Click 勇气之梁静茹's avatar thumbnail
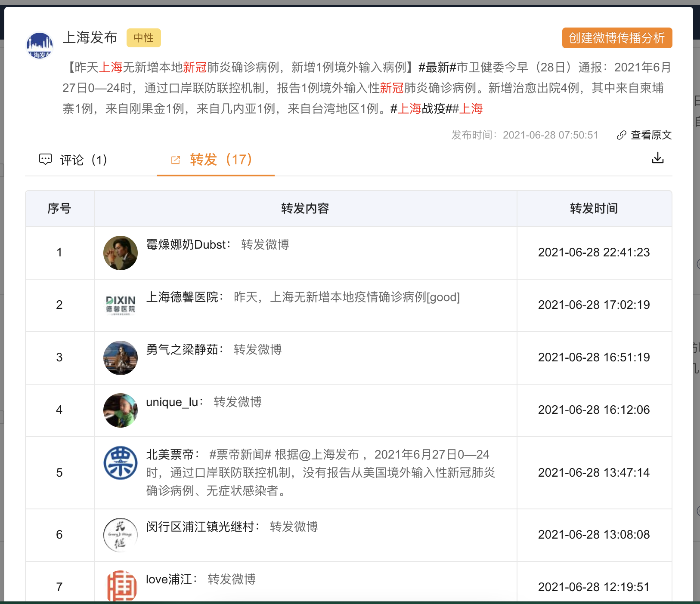This screenshot has width=700, height=604. [x=121, y=357]
